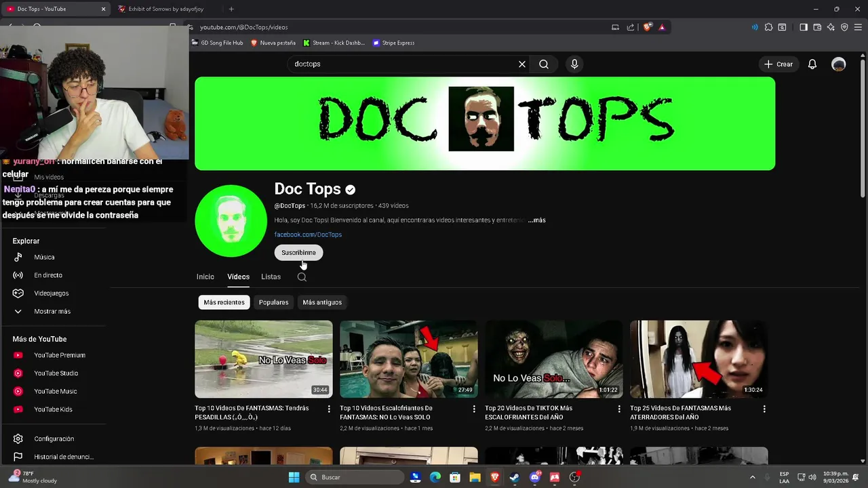
Task: Open YouTube Music in sidebar
Action: pos(54,391)
